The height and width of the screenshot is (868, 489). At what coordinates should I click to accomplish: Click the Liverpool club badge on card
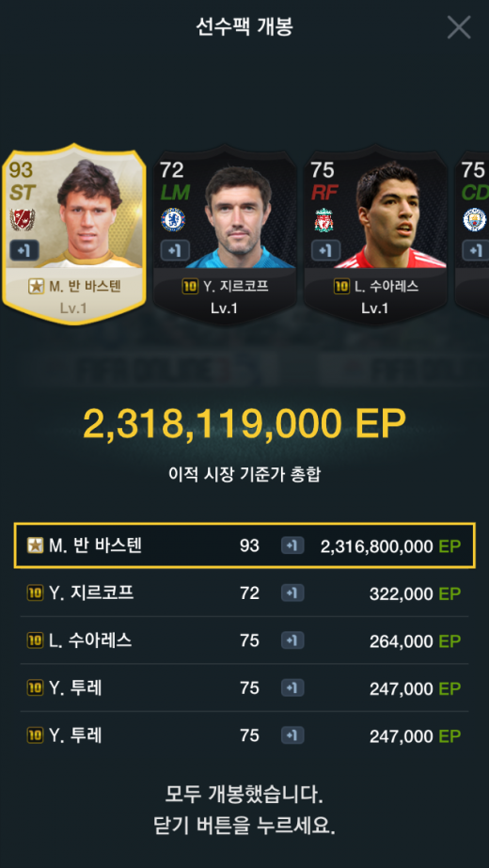(323, 220)
